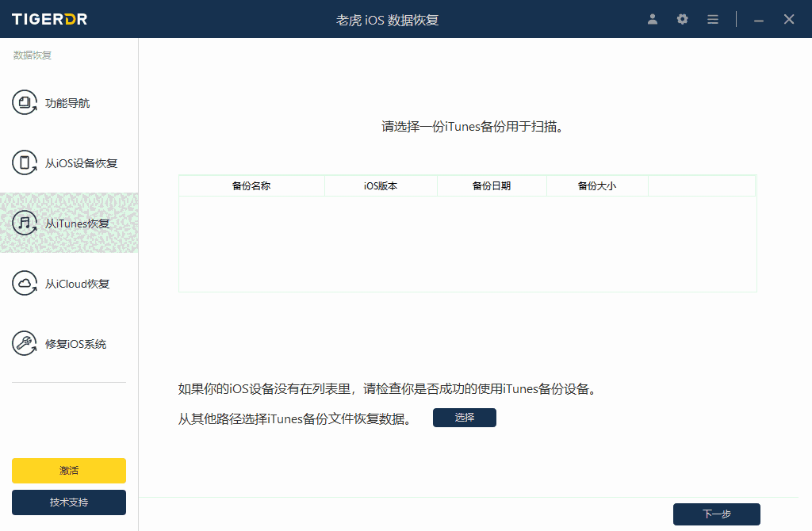812x531 pixels.
Task: Click the 从iCloud恢复 cloud icon
Action: 25,283
